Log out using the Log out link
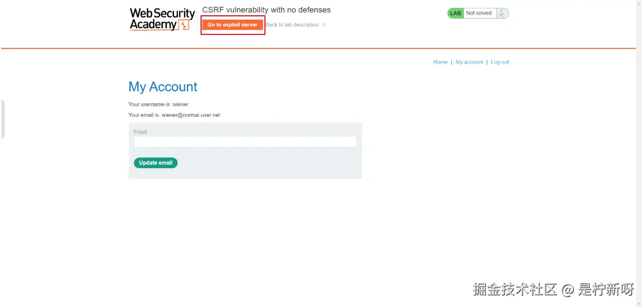The width and height of the screenshot is (644, 307). point(500,62)
